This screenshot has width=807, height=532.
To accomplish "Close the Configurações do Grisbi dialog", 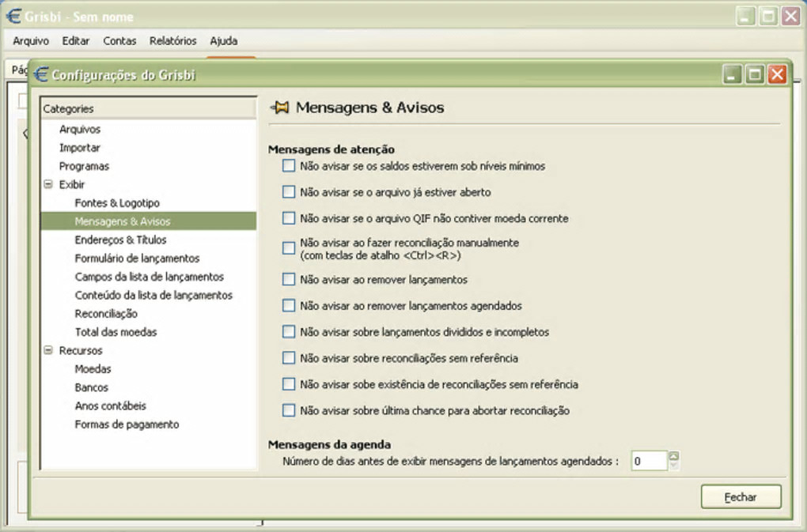I will (x=777, y=74).
